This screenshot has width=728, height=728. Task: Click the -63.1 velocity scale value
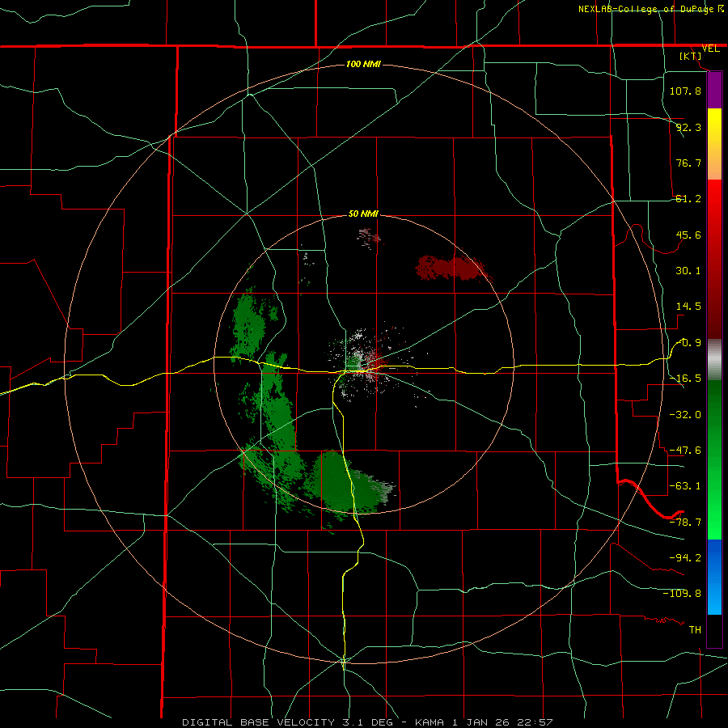[685, 486]
